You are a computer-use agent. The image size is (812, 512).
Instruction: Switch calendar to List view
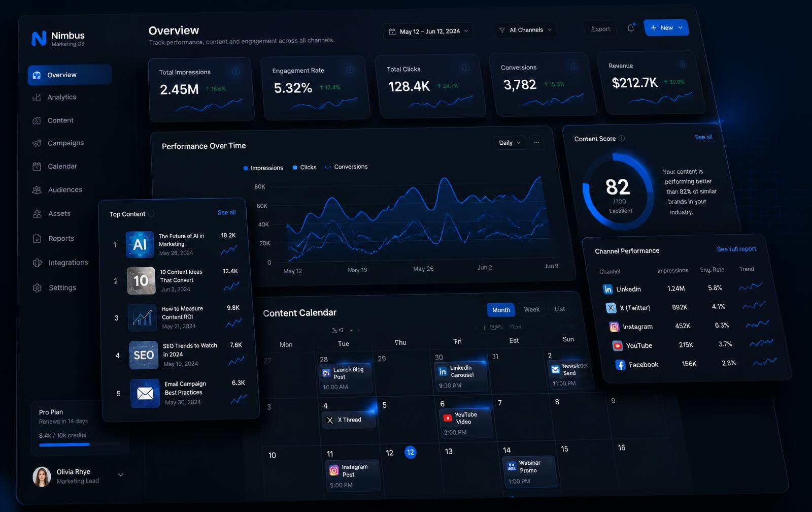click(x=560, y=309)
